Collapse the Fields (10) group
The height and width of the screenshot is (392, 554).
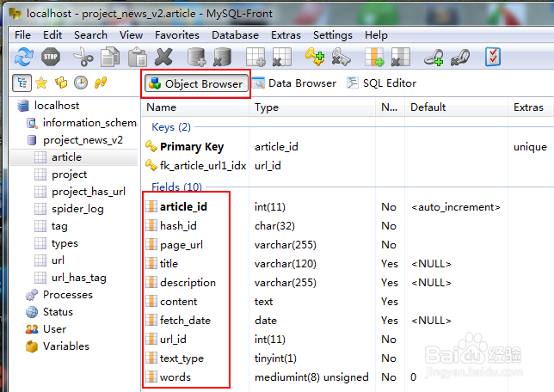pyautogui.click(x=176, y=187)
